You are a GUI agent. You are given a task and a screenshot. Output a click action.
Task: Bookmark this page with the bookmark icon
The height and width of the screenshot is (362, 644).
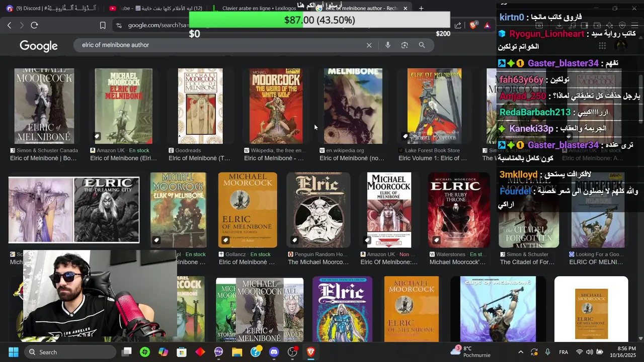[x=103, y=25]
